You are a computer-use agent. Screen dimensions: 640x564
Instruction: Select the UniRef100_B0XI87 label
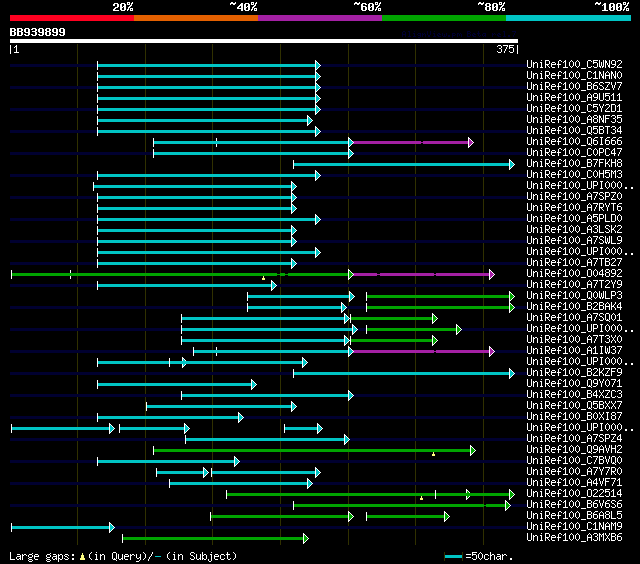tap(574, 417)
